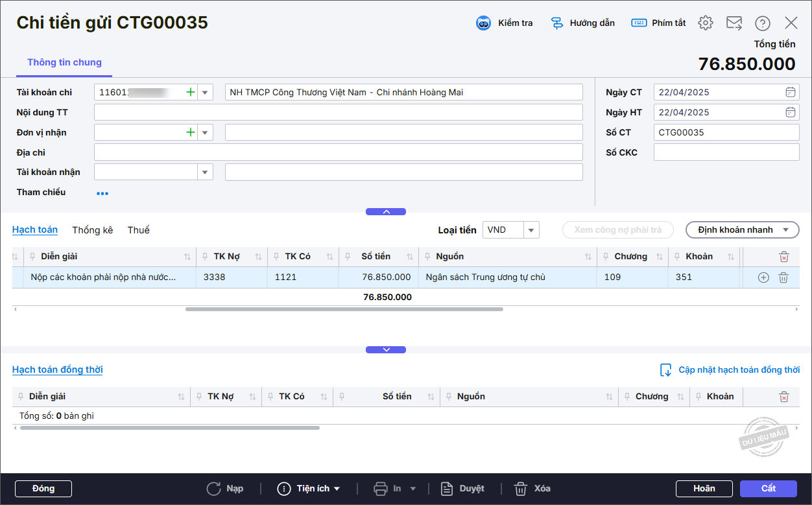
Task: Click the Nội dung TT input field
Action: (338, 113)
